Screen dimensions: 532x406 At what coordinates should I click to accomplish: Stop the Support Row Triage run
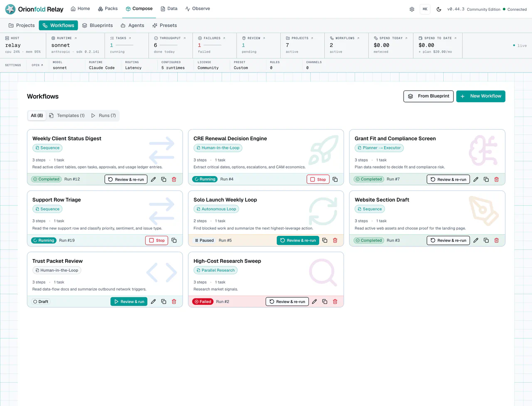click(x=157, y=240)
